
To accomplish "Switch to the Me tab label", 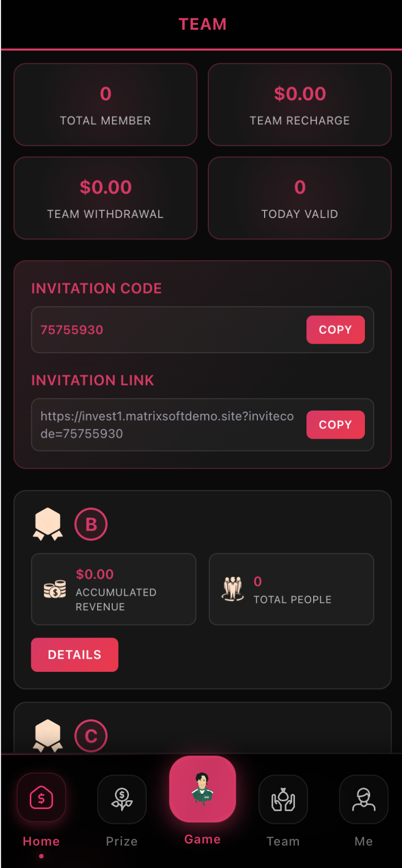I will tap(363, 841).
